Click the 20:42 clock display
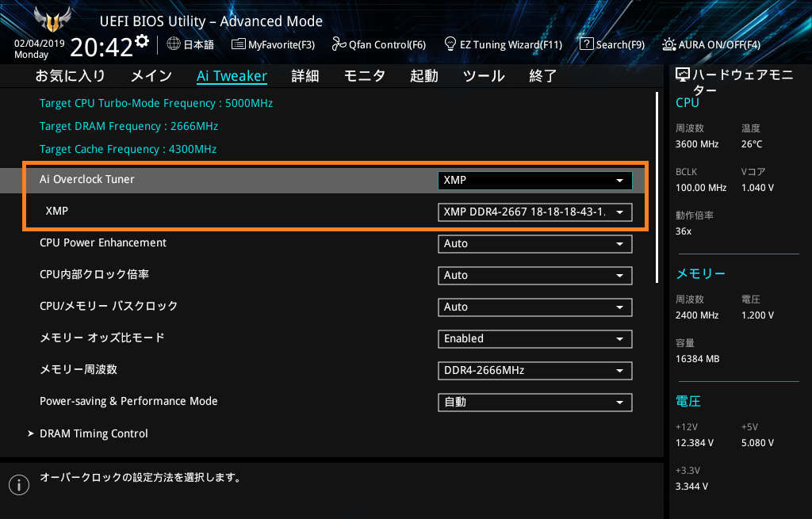Screen dimensions: 812x519 [101, 47]
